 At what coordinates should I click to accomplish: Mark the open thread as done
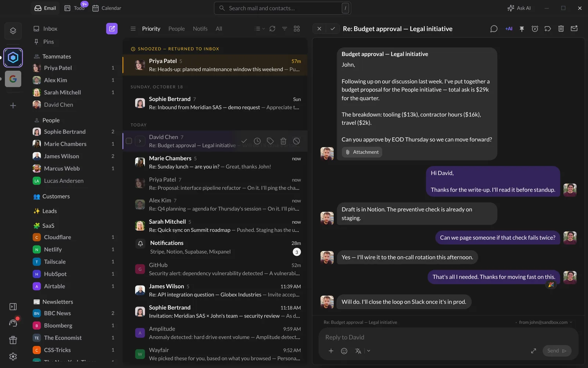tap(333, 29)
